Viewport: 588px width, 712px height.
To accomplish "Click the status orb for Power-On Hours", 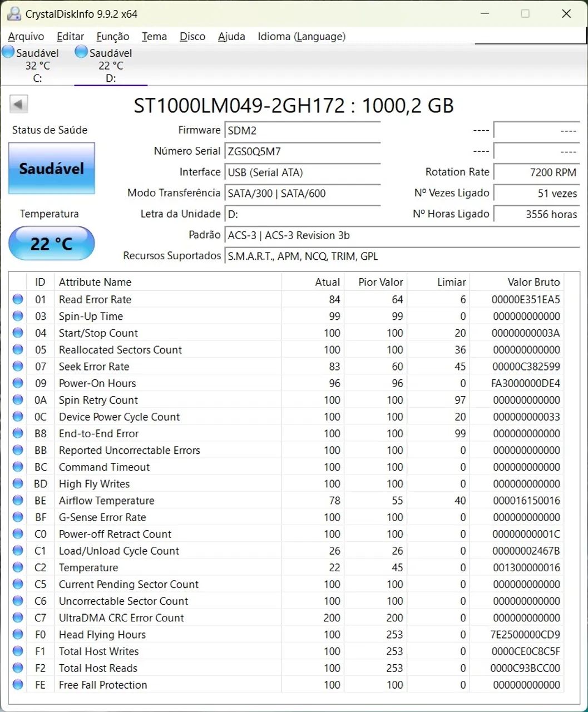I will (18, 383).
